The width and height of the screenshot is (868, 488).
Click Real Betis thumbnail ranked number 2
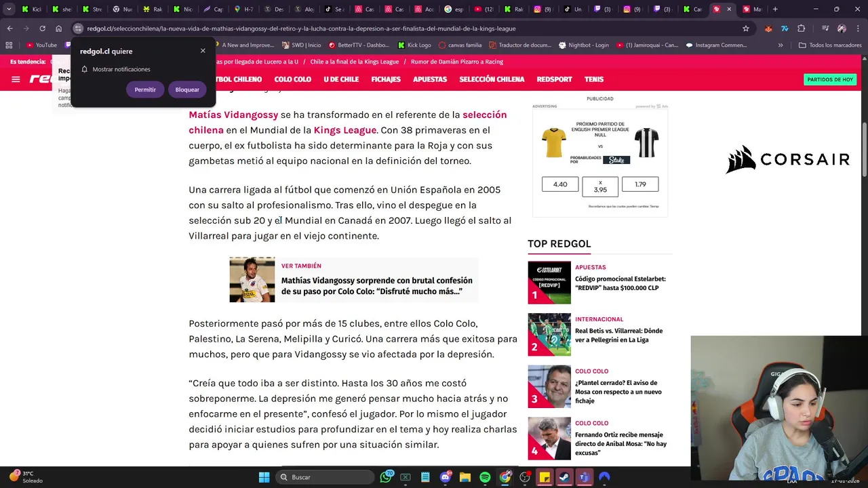[x=549, y=335]
